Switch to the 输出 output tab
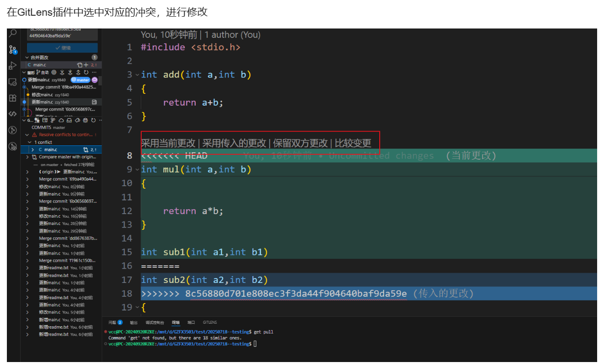Viewport: 605px width, 364px height. (x=134, y=322)
